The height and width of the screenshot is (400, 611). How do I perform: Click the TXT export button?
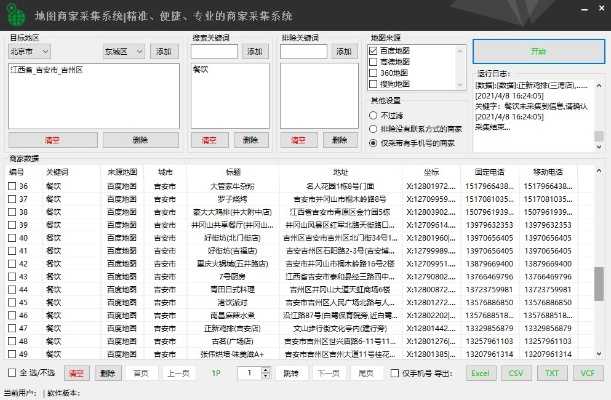(550, 373)
